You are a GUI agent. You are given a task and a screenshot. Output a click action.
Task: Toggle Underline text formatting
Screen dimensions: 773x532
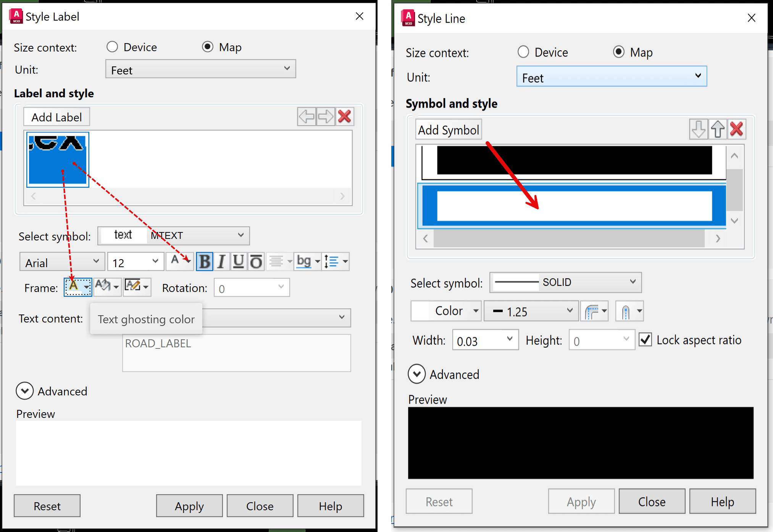click(x=238, y=262)
